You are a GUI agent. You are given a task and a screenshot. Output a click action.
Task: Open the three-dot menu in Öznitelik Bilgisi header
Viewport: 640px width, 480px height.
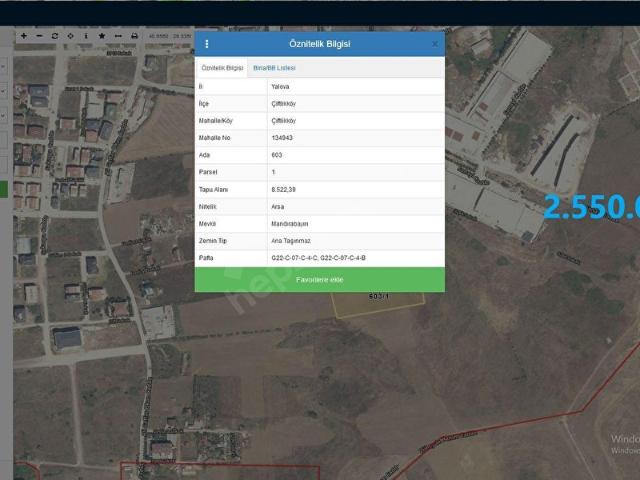point(207,44)
